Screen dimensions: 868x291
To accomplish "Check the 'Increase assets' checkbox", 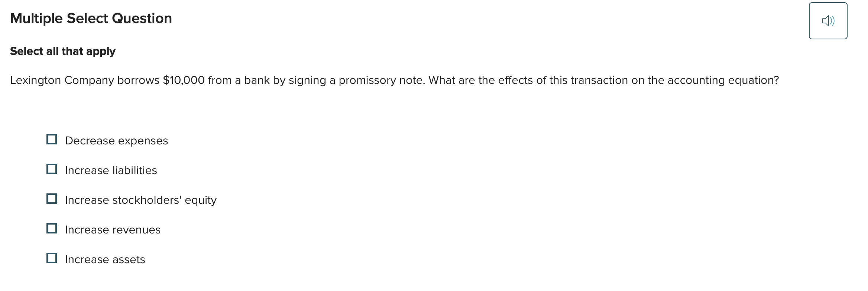I will click(x=52, y=258).
